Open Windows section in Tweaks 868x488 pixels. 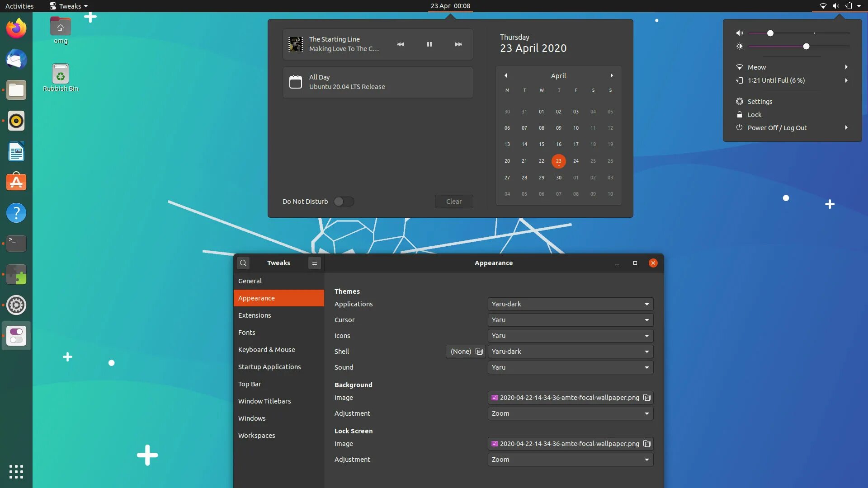[x=279, y=418]
